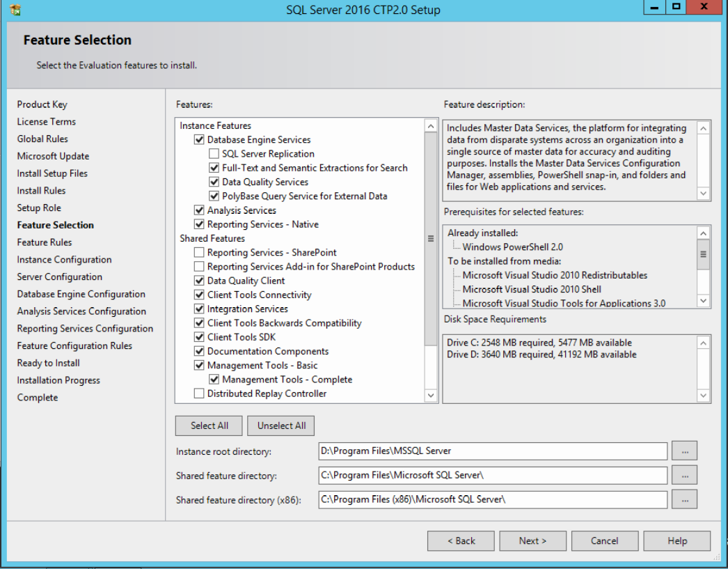
Task: Click the Shared Features group heading
Action: [212, 238]
